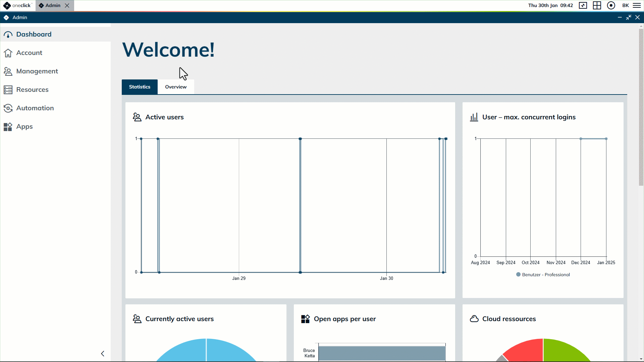Go to the Resources section
Image resolution: width=644 pixels, height=362 pixels.
click(x=32, y=89)
